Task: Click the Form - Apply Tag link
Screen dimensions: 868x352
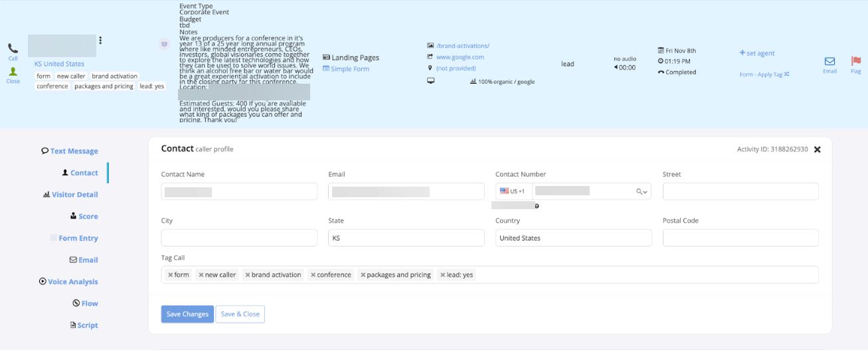Action: pyautogui.click(x=761, y=74)
